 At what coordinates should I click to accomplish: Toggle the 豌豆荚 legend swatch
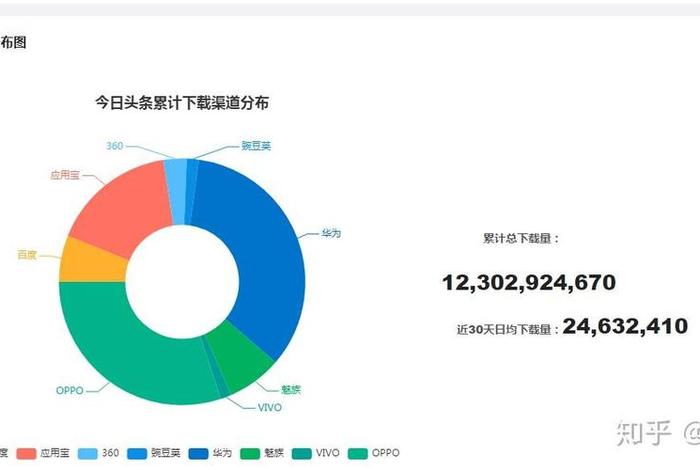coord(137,453)
